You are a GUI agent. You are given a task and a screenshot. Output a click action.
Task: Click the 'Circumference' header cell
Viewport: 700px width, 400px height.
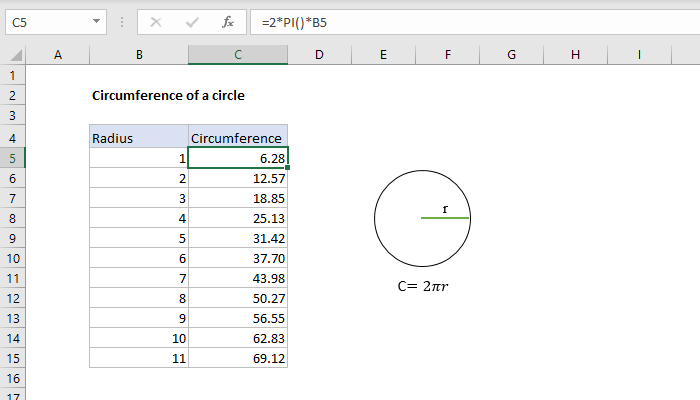238,136
